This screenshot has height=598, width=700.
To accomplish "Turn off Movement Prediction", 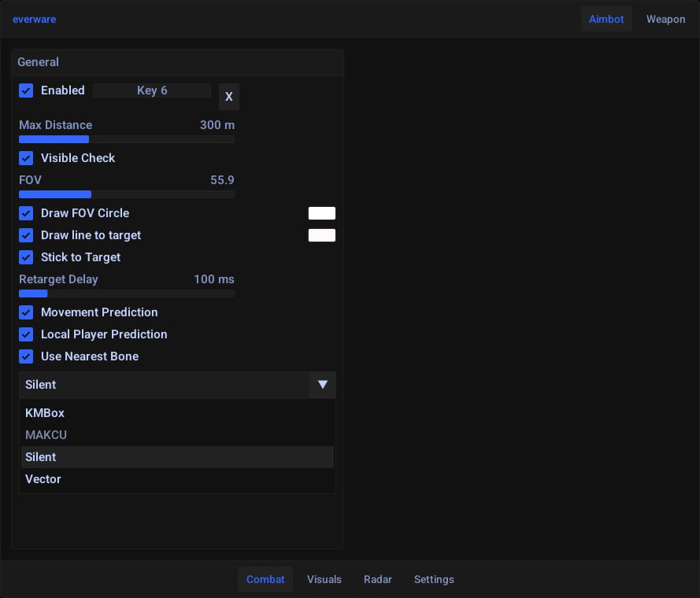I will coord(26,312).
